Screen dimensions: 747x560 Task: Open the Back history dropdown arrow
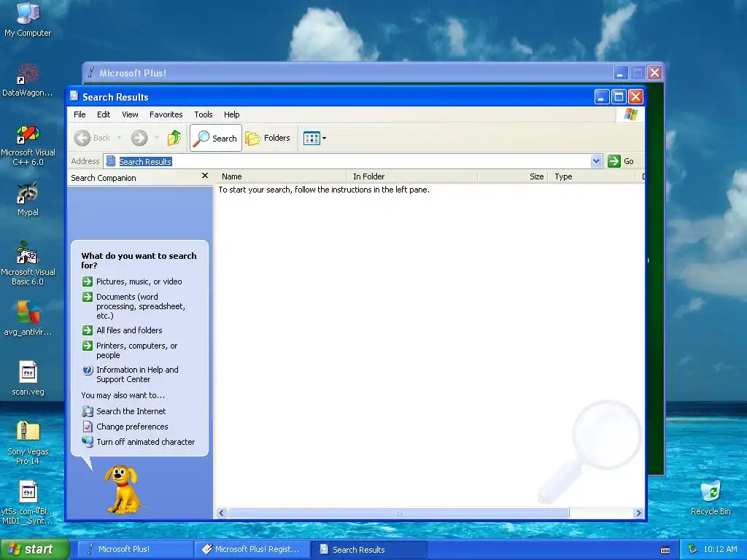pos(119,138)
